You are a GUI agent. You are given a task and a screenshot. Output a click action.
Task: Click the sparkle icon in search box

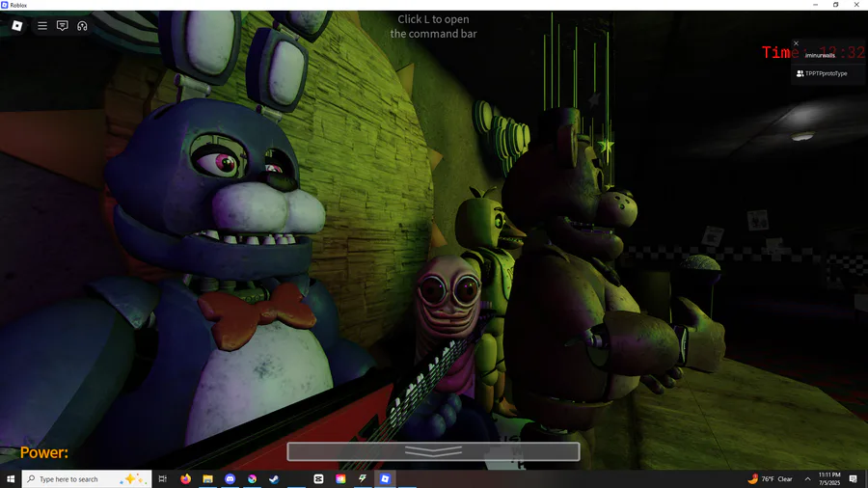[x=132, y=478]
